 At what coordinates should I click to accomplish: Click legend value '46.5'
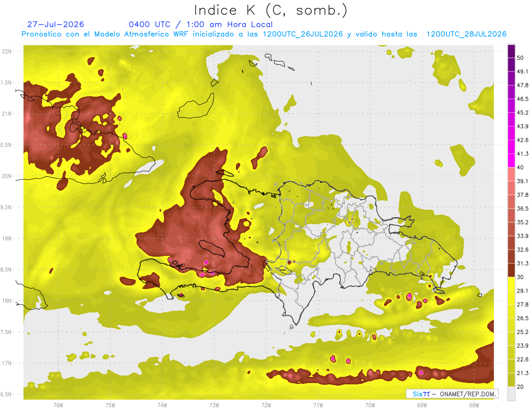[x=523, y=99]
